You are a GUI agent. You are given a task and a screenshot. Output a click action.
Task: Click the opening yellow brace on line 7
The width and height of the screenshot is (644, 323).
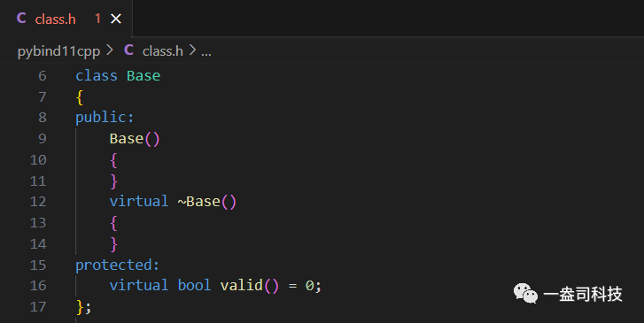coord(80,97)
